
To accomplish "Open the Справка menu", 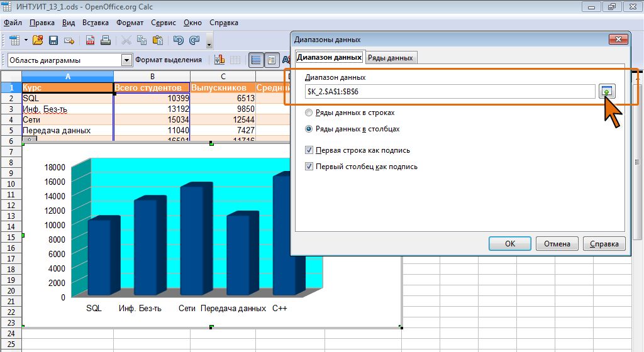I will (224, 23).
